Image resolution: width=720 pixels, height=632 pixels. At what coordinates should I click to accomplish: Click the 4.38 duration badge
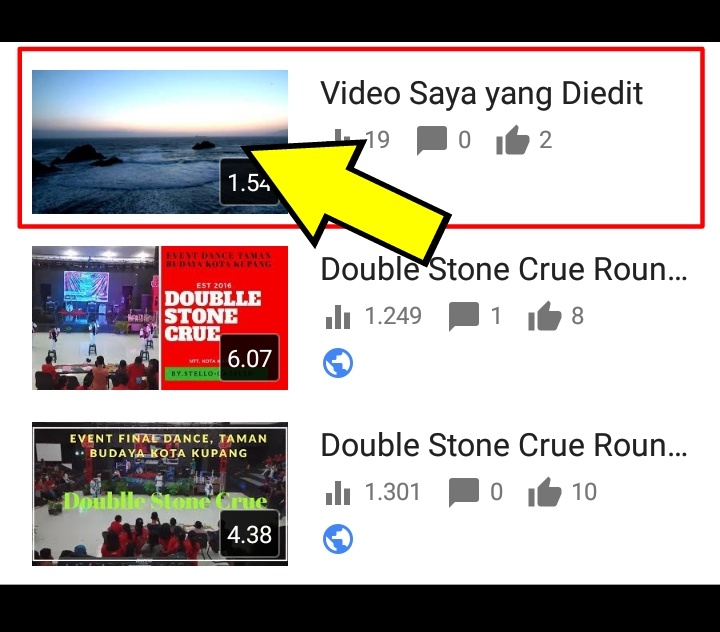click(249, 534)
